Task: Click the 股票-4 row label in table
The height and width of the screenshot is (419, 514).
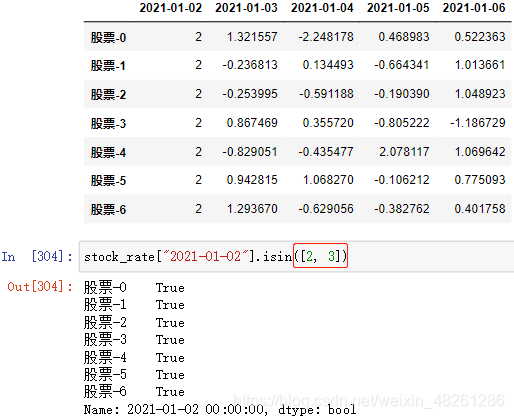Action: pyautogui.click(x=108, y=152)
